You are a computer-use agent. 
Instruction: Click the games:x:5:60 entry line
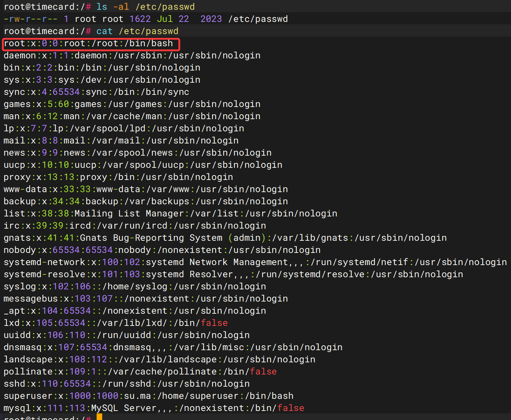pyautogui.click(x=132, y=104)
